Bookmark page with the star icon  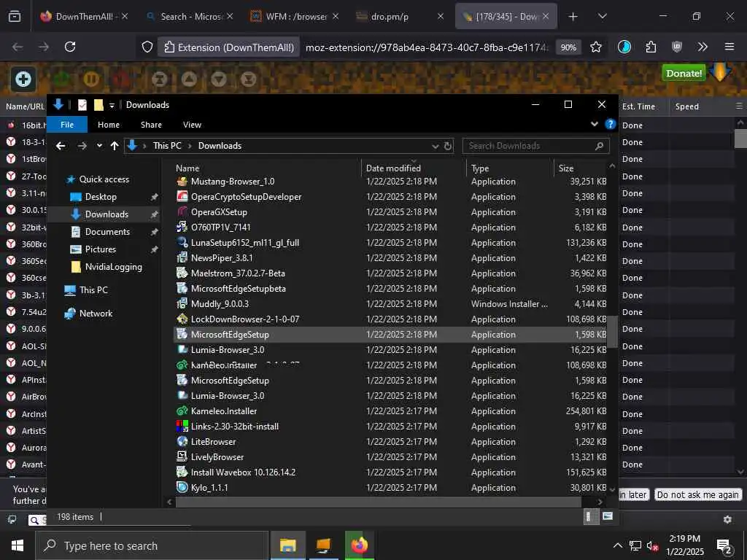click(595, 47)
